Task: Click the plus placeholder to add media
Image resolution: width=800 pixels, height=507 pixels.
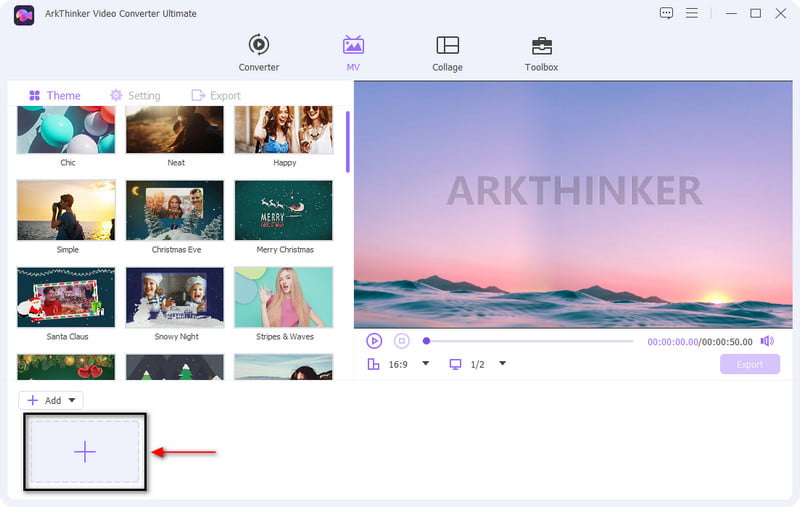Action: [85, 452]
